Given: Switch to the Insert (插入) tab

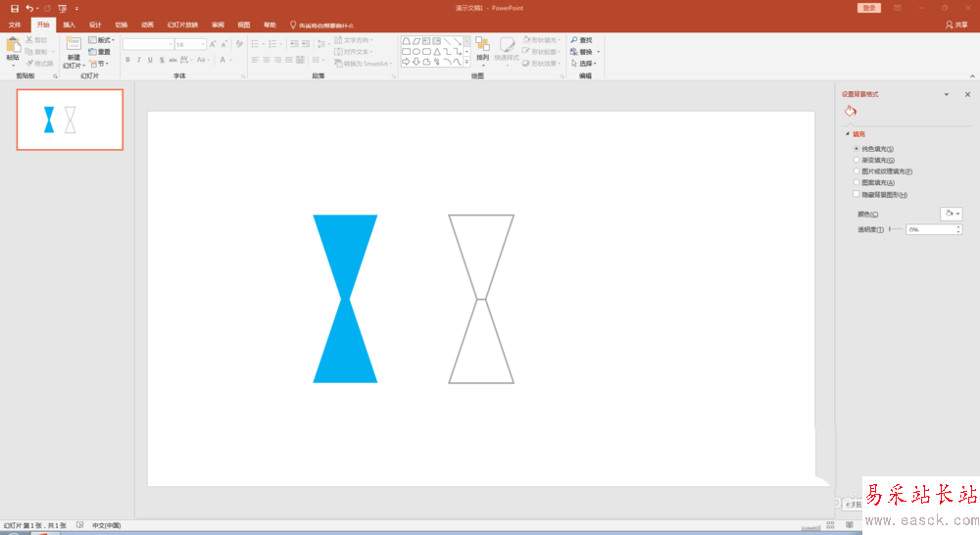Looking at the screenshot, I should (69, 24).
